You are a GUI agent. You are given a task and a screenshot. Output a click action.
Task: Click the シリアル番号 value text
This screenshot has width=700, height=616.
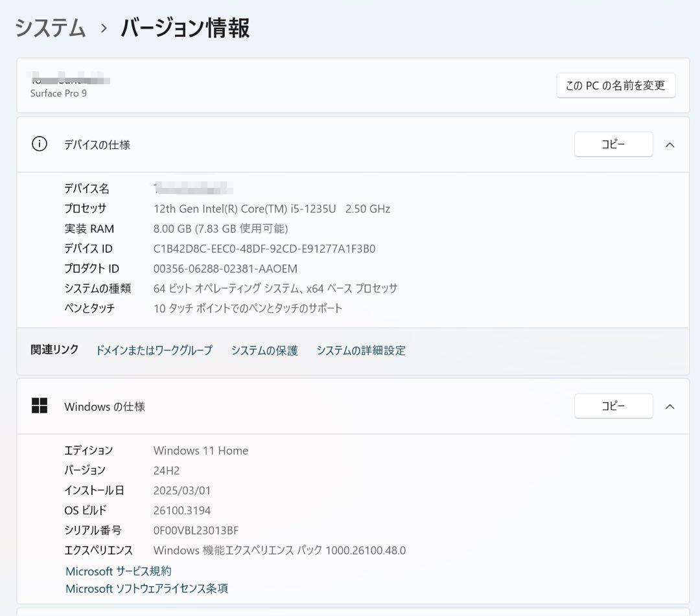coord(196,530)
